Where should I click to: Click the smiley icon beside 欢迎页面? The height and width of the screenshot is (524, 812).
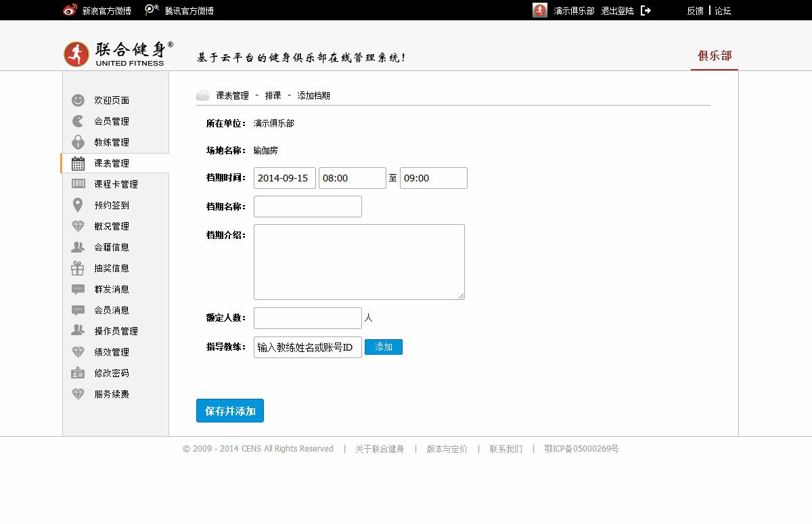pos(78,100)
